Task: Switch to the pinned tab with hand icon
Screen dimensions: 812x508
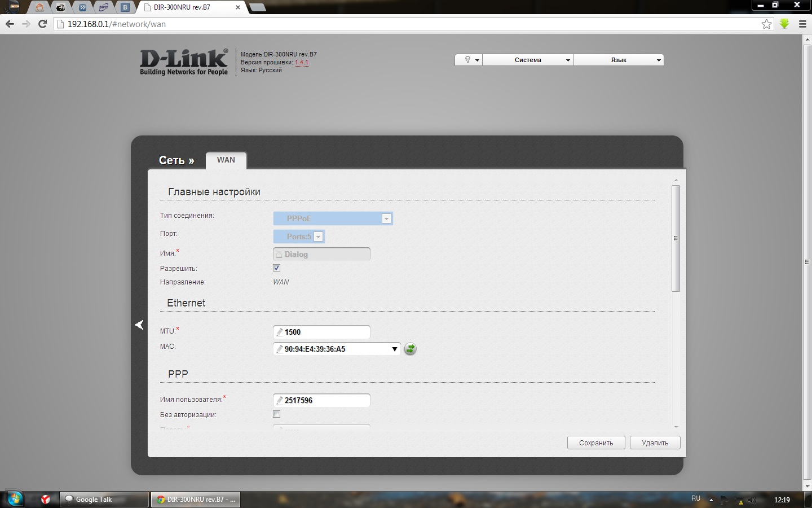Action: [x=39, y=7]
